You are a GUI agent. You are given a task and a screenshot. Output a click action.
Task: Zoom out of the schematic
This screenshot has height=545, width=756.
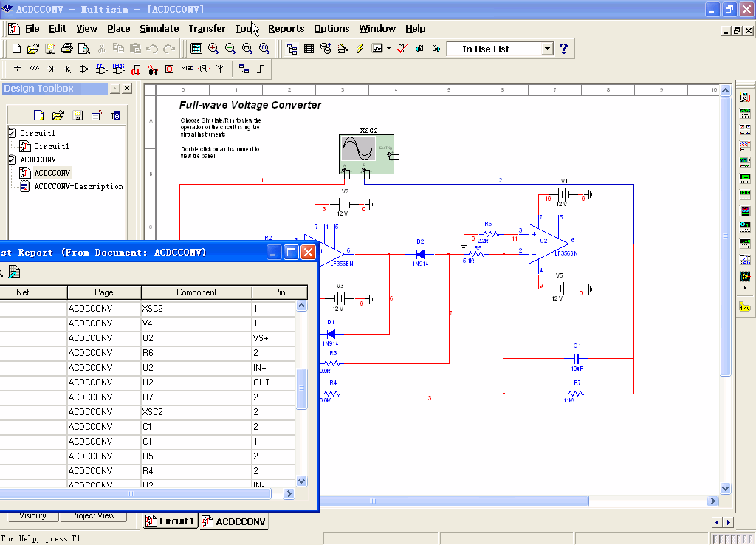pos(230,48)
